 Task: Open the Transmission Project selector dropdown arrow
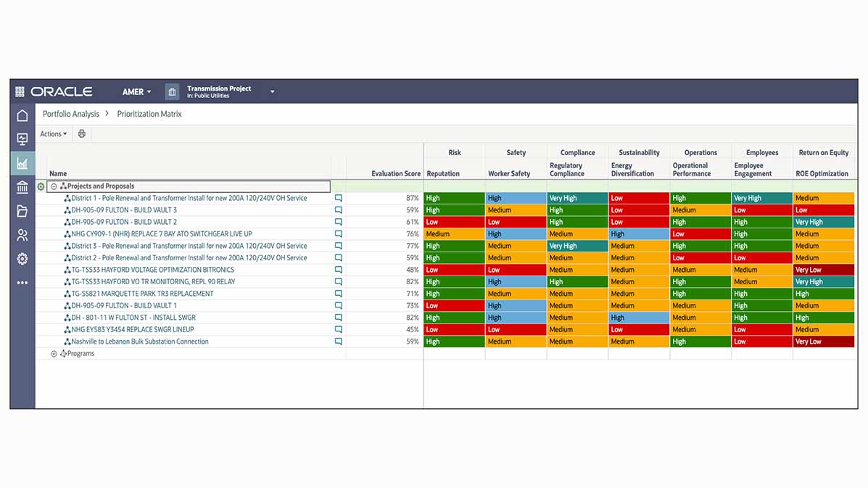(273, 92)
